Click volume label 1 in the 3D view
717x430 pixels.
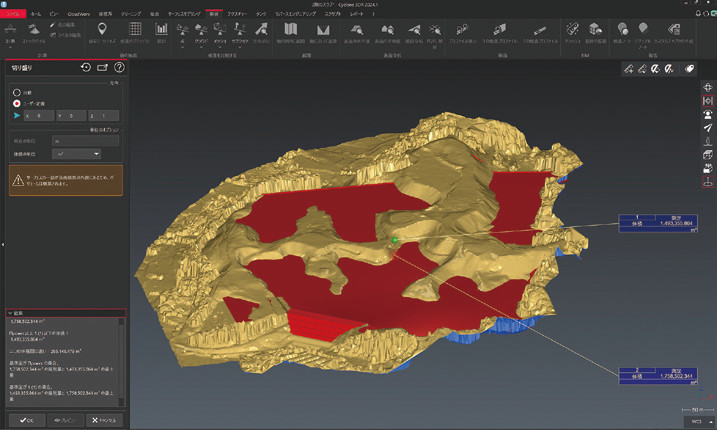[658, 223]
